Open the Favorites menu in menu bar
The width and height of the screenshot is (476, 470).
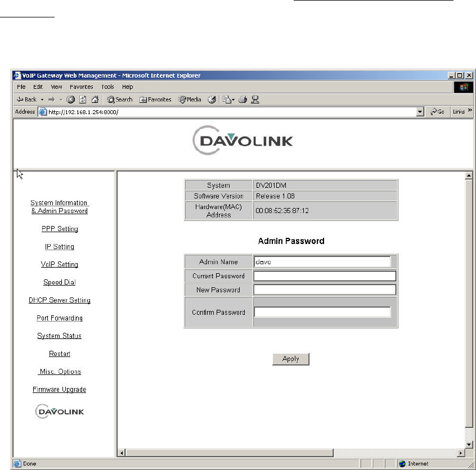(x=82, y=87)
